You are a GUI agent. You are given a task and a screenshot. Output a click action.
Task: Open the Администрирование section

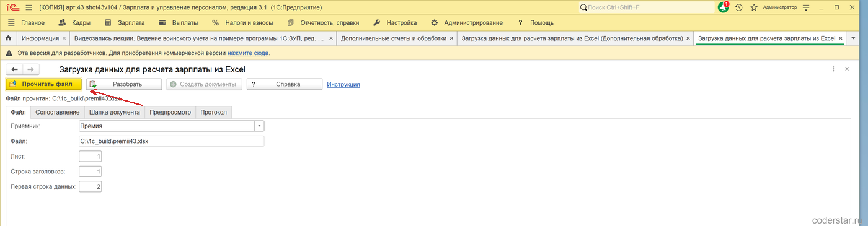[466, 22]
